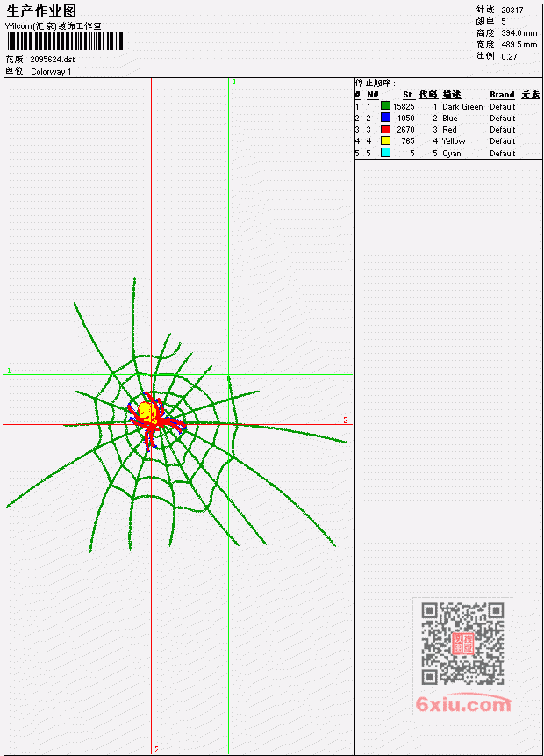
Task: Click the '描述' description column header
Action: pyautogui.click(x=452, y=95)
